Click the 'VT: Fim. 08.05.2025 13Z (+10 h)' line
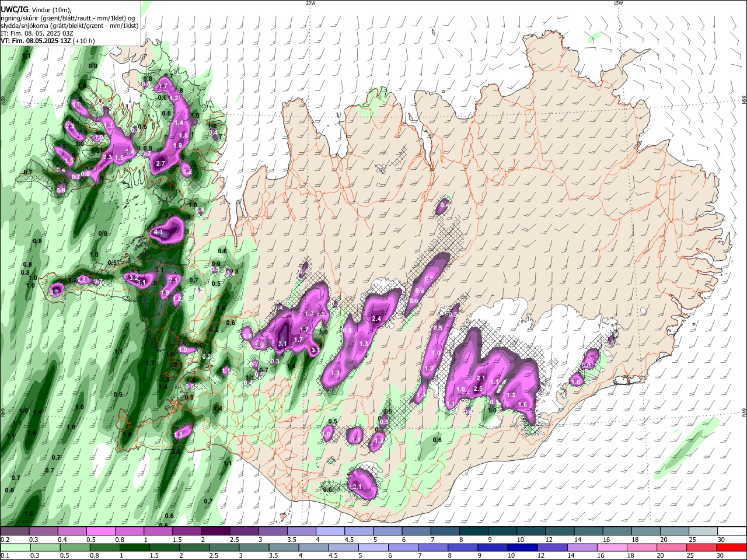 pyautogui.click(x=47, y=41)
